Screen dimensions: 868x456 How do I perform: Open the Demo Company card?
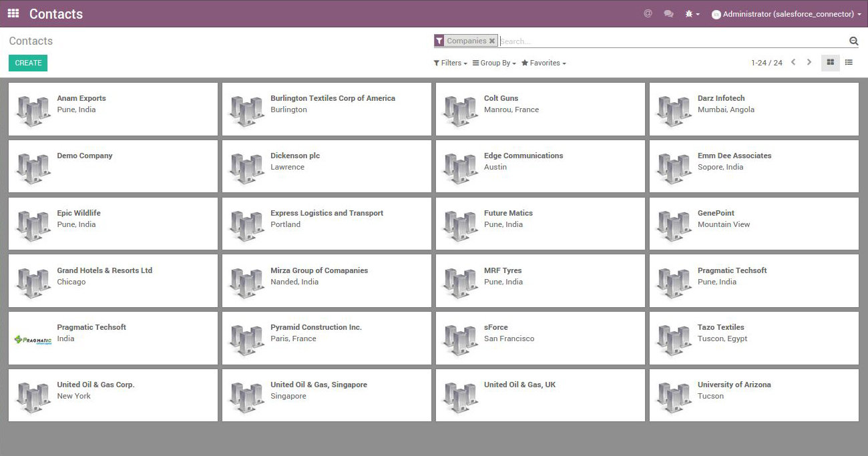pyautogui.click(x=113, y=166)
